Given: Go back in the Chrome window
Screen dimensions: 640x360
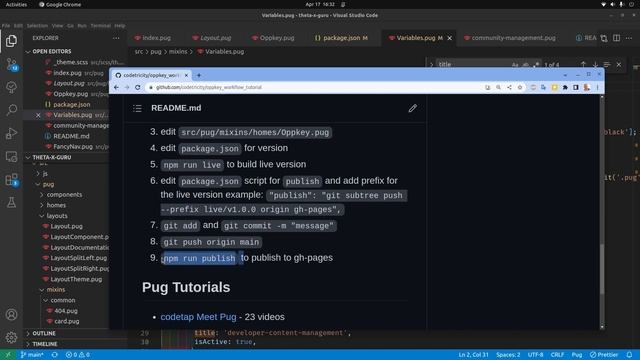Looking at the screenshot, I should [116, 87].
